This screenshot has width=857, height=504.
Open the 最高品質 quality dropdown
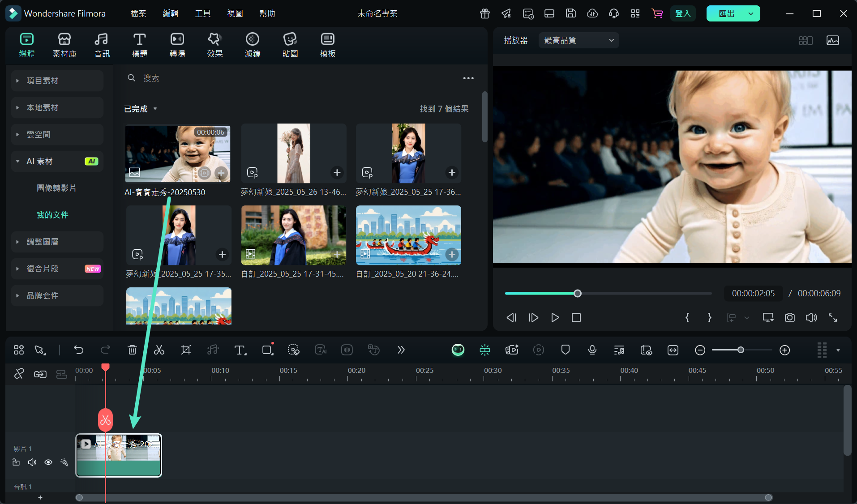578,40
